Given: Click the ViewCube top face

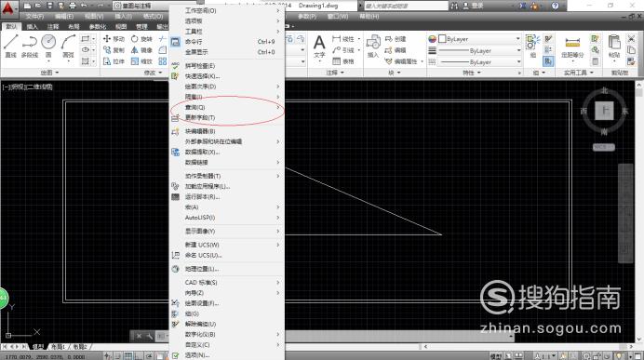Looking at the screenshot, I should click(x=604, y=111).
